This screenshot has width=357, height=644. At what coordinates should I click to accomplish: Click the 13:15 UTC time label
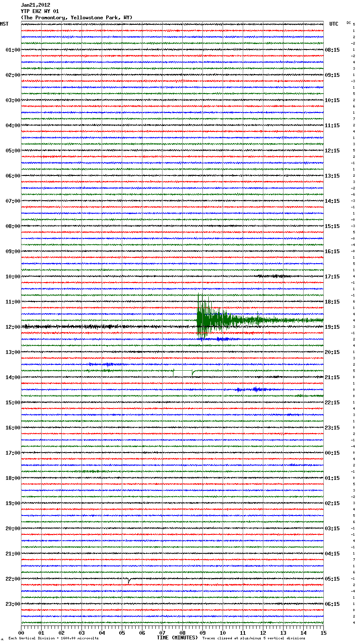pos(332,176)
